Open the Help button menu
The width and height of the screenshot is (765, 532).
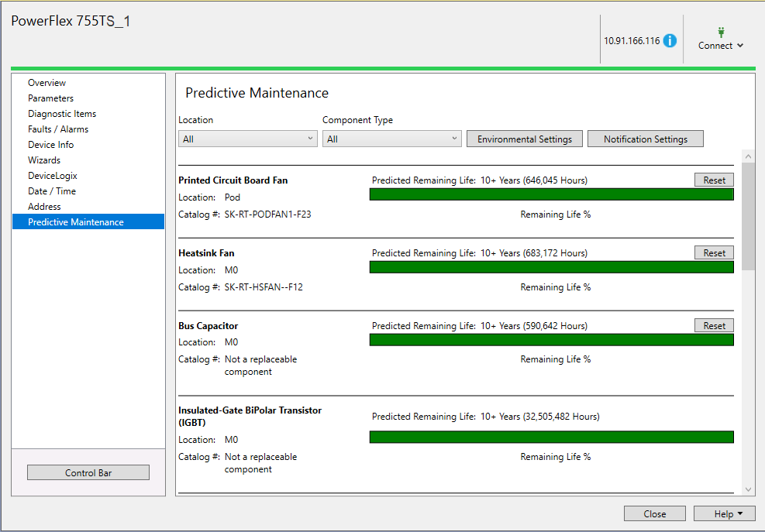(725, 513)
